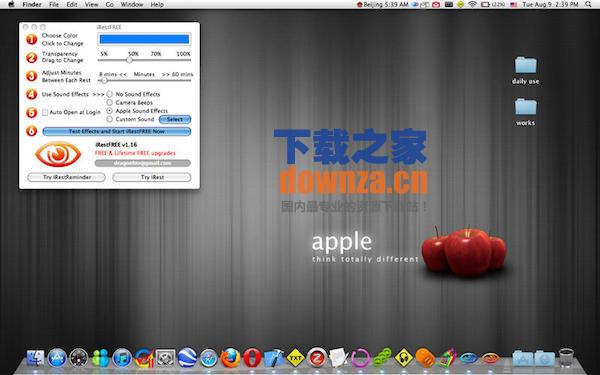This screenshot has height=375, width=600.
Task: Launch Opera browser from the dock
Action: tap(252, 358)
